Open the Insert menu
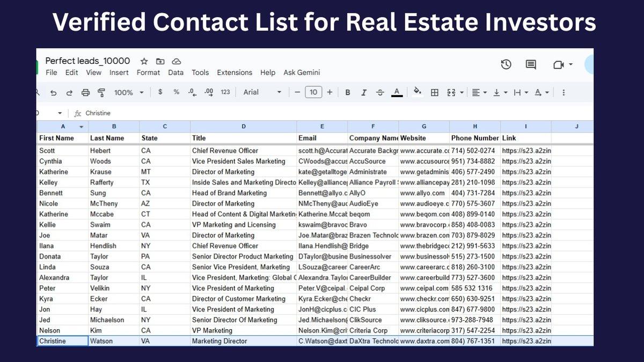This screenshot has width=644, height=362. pos(119,72)
